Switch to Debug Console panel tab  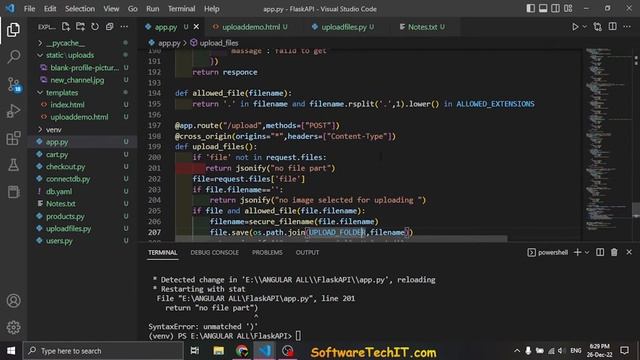click(x=214, y=253)
